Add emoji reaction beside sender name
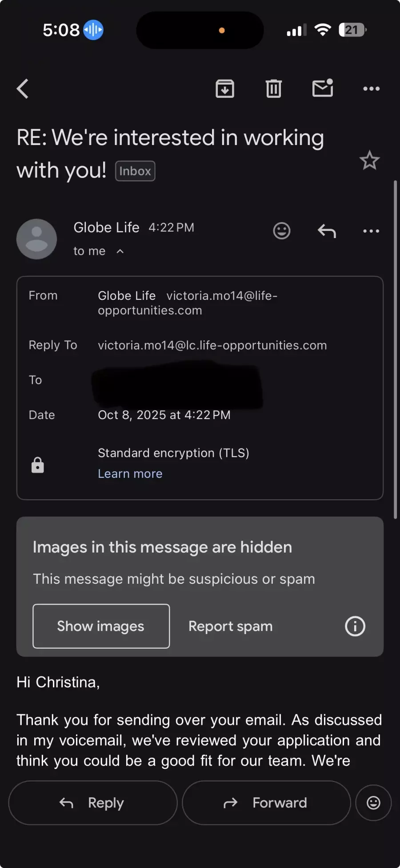 coord(281,231)
